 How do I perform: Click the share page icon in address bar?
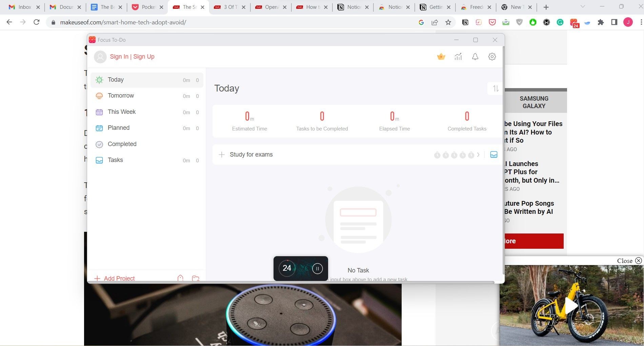tap(435, 22)
